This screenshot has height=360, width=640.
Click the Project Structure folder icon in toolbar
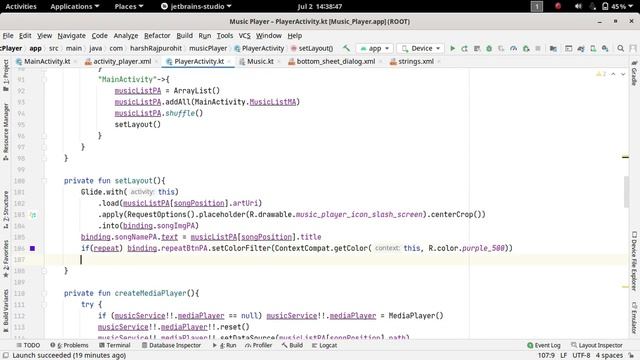553,48
